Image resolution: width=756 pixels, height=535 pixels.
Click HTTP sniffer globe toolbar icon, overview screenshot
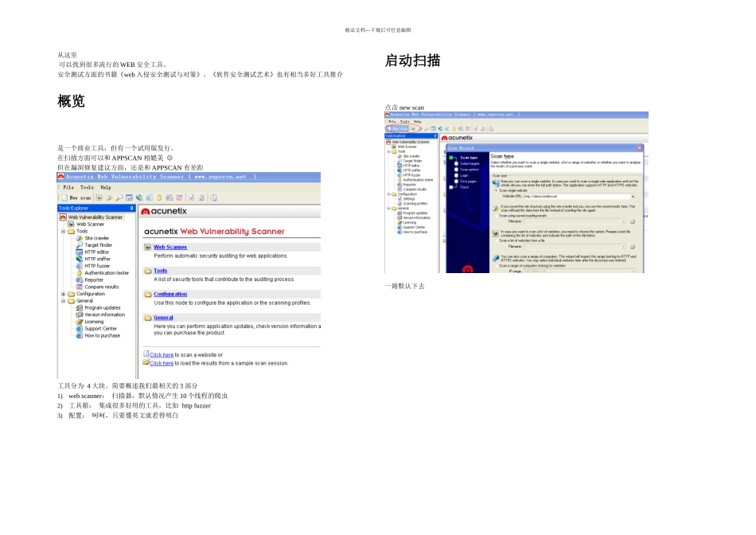pyautogui.click(x=138, y=197)
